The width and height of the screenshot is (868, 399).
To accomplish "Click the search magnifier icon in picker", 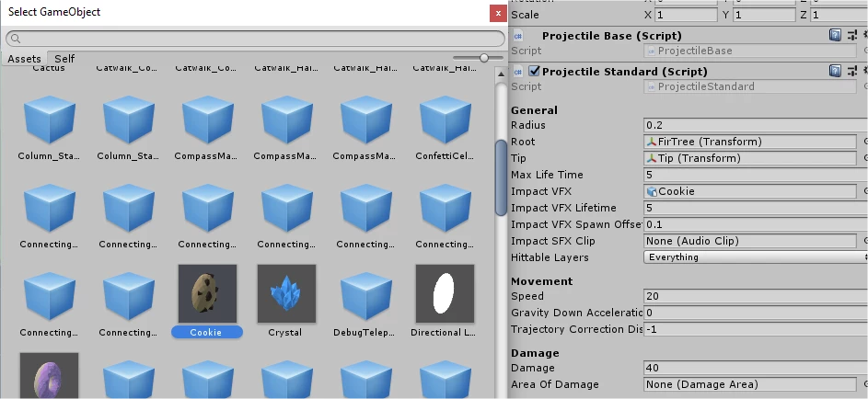I will point(16,39).
